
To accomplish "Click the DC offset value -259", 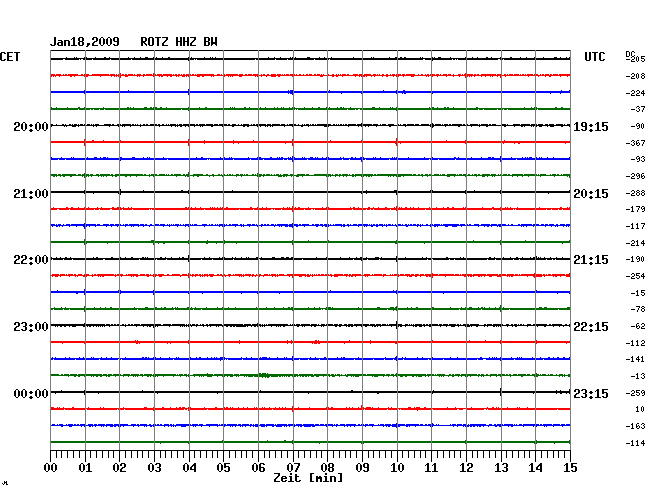I will tap(635, 393).
